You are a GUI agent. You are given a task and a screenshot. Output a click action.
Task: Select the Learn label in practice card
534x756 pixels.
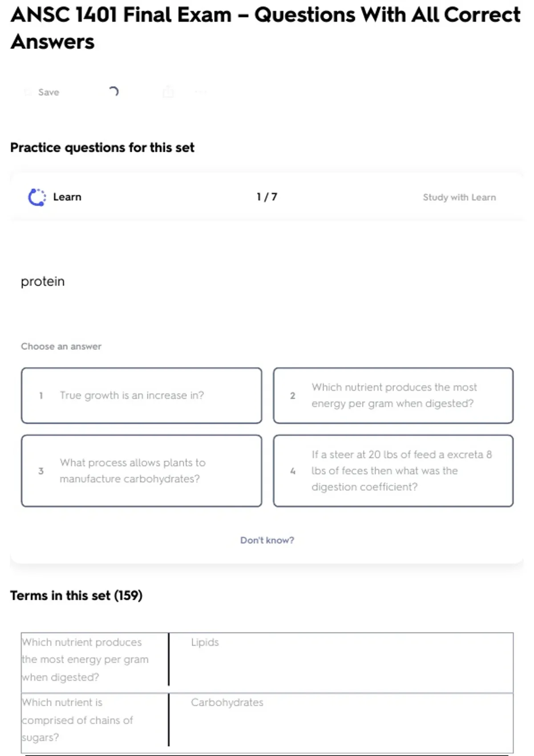(x=67, y=197)
